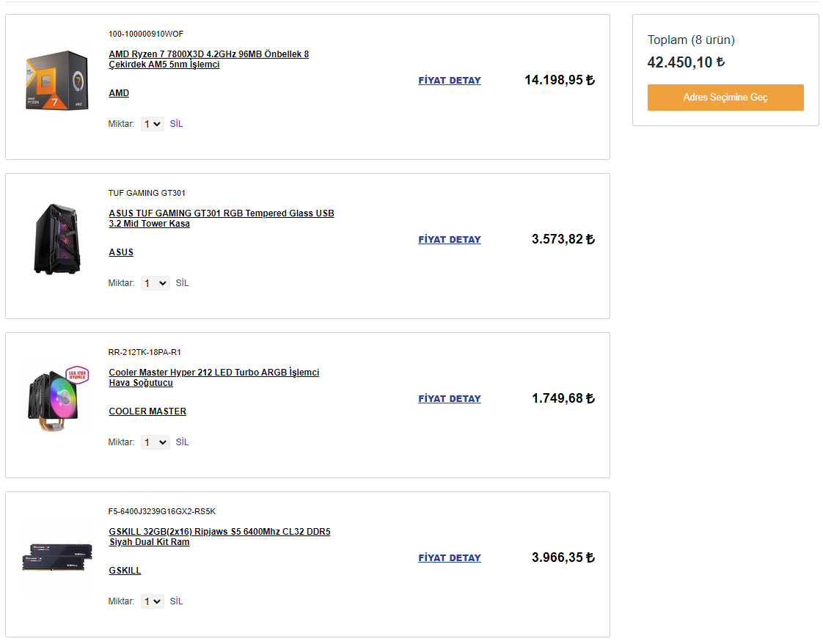Click the ASUS TUF GT301 case image
Screen dimensions: 823x644
(x=56, y=238)
